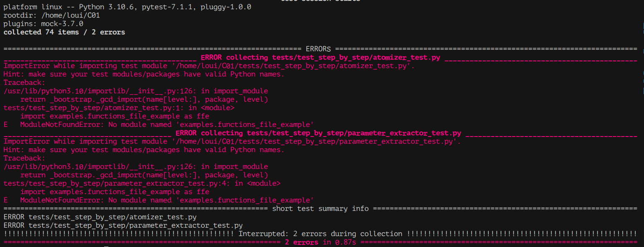Screen dimensions: 644x247
Task: Click summary line 'ERROR tests/test_step_by_step/atomizer_test.py'
Action: tap(100, 217)
